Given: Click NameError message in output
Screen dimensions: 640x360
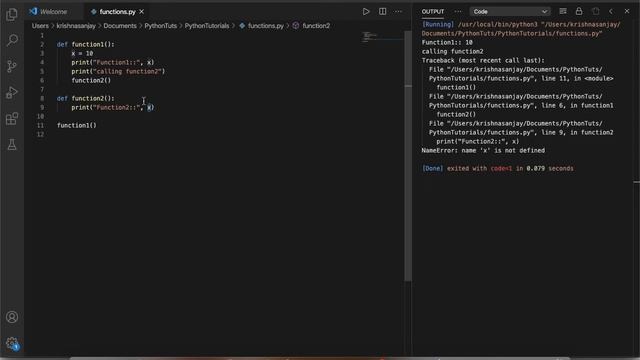Looking at the screenshot, I should pyautogui.click(x=483, y=151).
